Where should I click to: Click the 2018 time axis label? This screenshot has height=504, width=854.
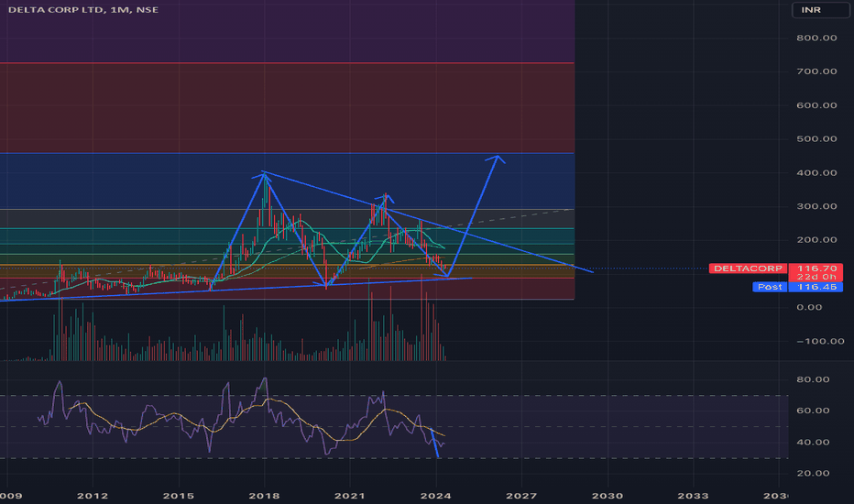(264, 496)
